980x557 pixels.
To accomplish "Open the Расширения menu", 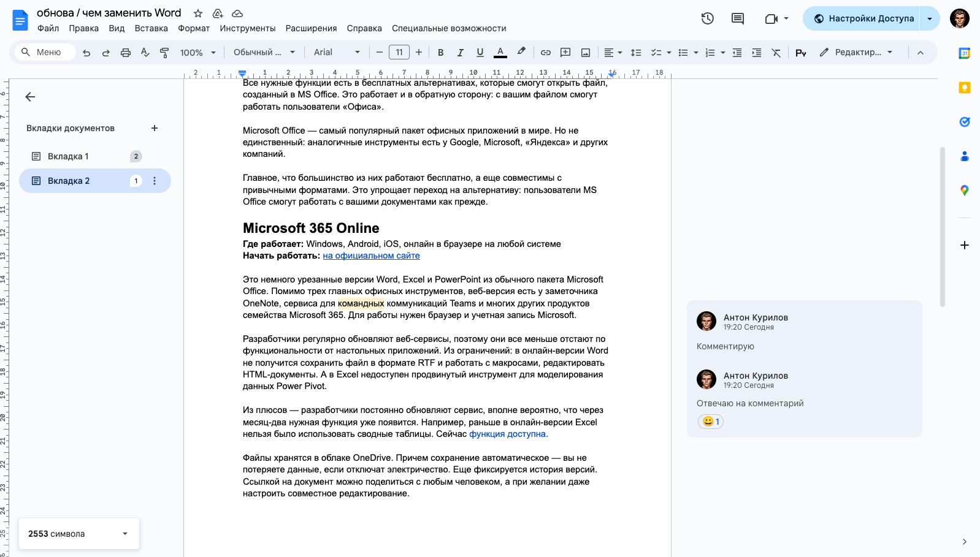I will click(312, 28).
